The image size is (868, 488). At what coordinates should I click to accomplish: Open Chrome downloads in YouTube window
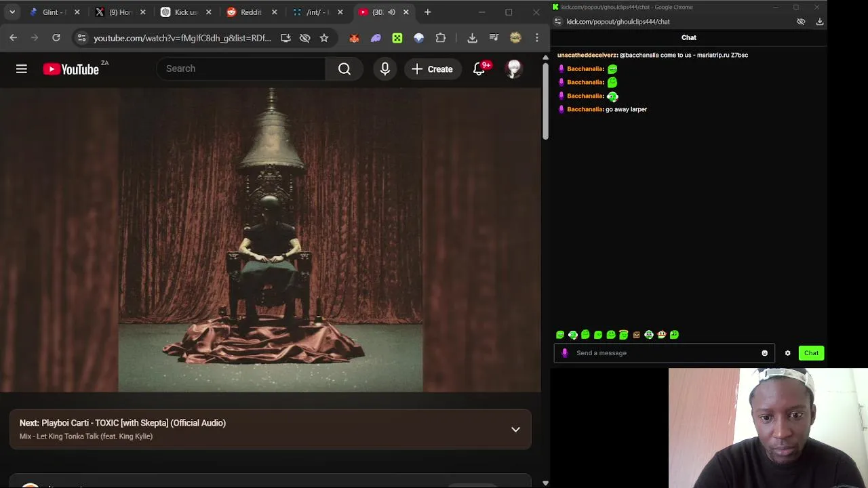(x=473, y=38)
